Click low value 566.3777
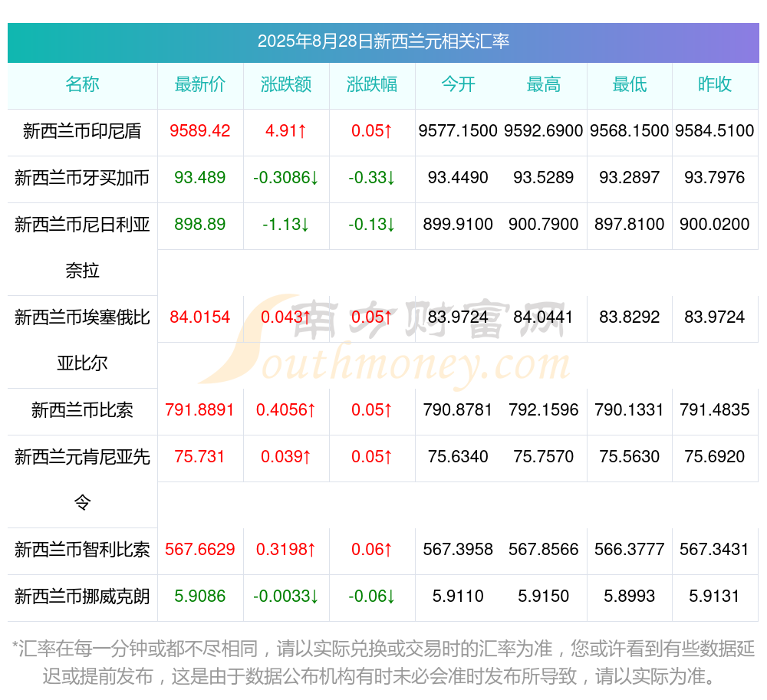This screenshot has height=700, width=767. pos(630,550)
